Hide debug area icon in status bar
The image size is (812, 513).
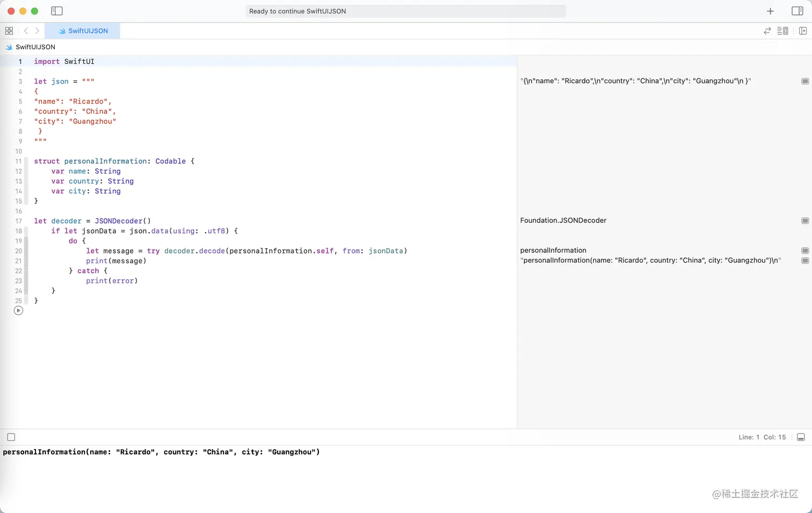[801, 437]
